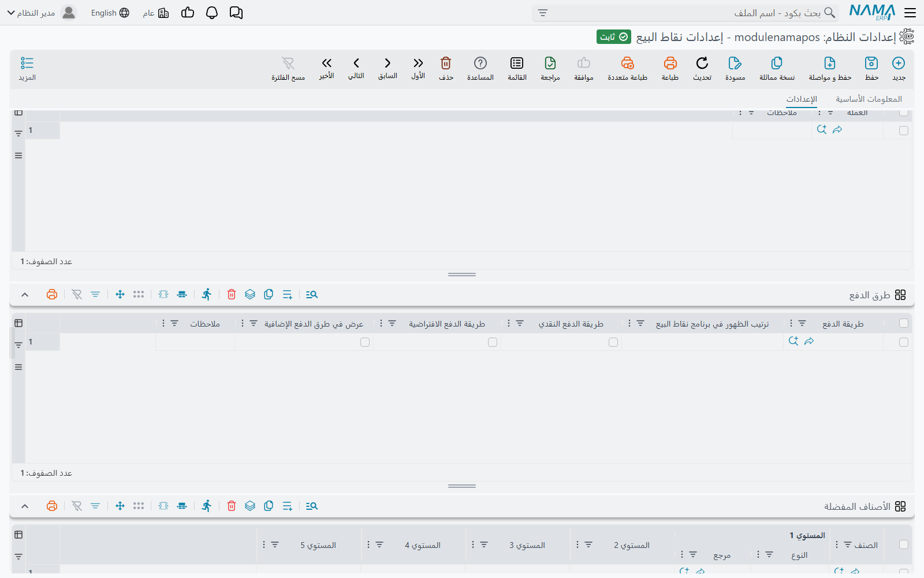Check the طريقة الدفع header select-all checkbox
The height and width of the screenshot is (578, 924).
(x=904, y=323)
